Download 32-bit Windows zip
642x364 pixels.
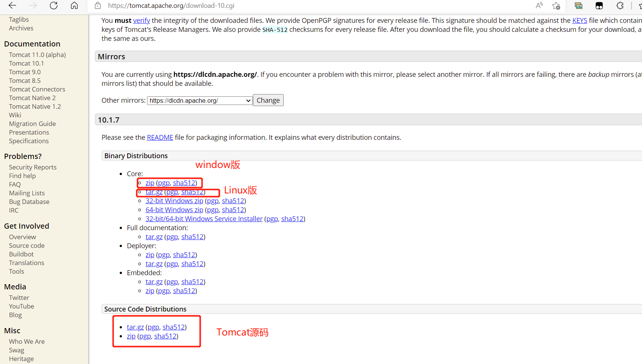point(174,201)
